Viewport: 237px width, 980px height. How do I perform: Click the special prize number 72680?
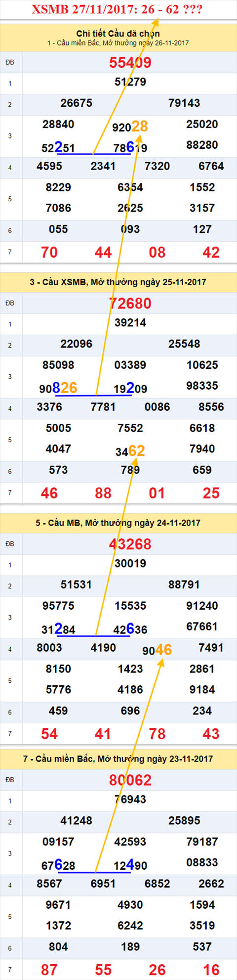coord(130,304)
